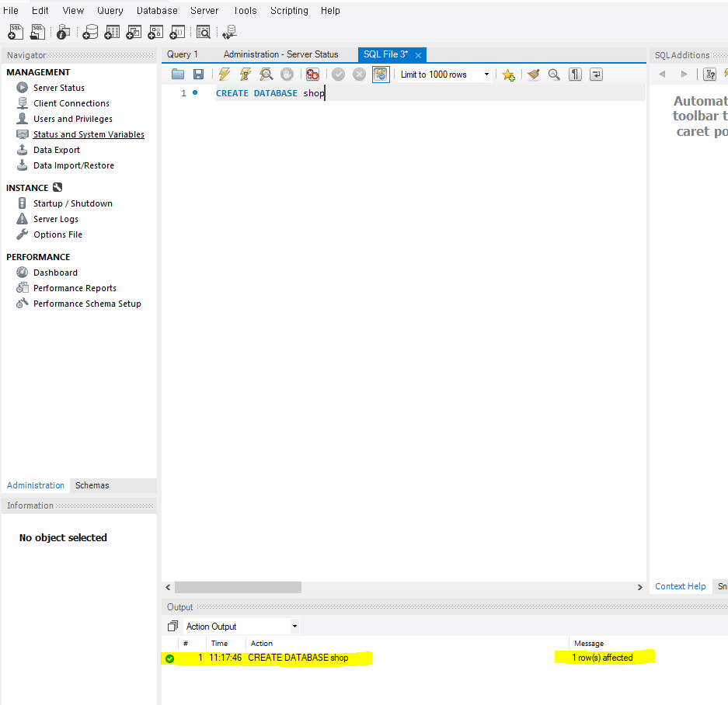Select CREATE DATABASE shop output row
Viewport: 728px width, 705px height.
[x=298, y=658]
